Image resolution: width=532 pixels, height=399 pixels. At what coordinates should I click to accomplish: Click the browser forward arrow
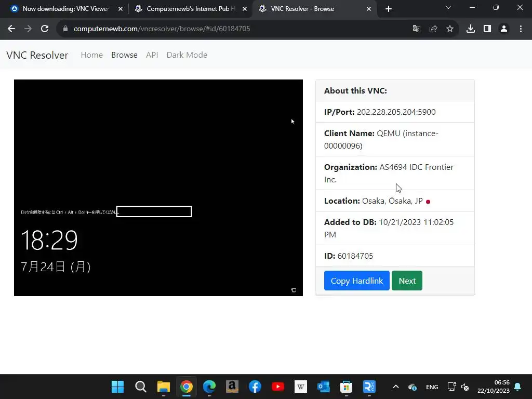tap(28, 29)
